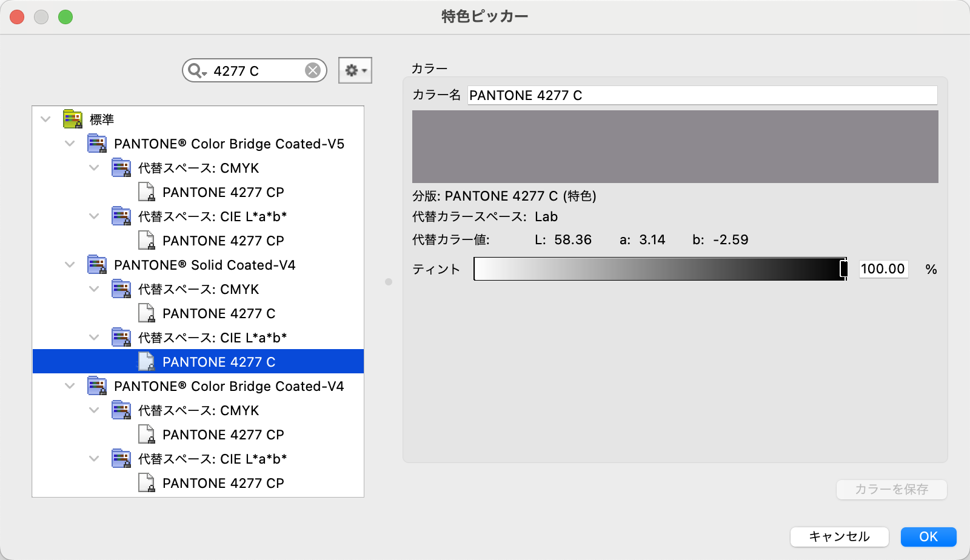The height and width of the screenshot is (560, 970).
Task: Click the tint slider handle at 100%
Action: [x=843, y=269]
